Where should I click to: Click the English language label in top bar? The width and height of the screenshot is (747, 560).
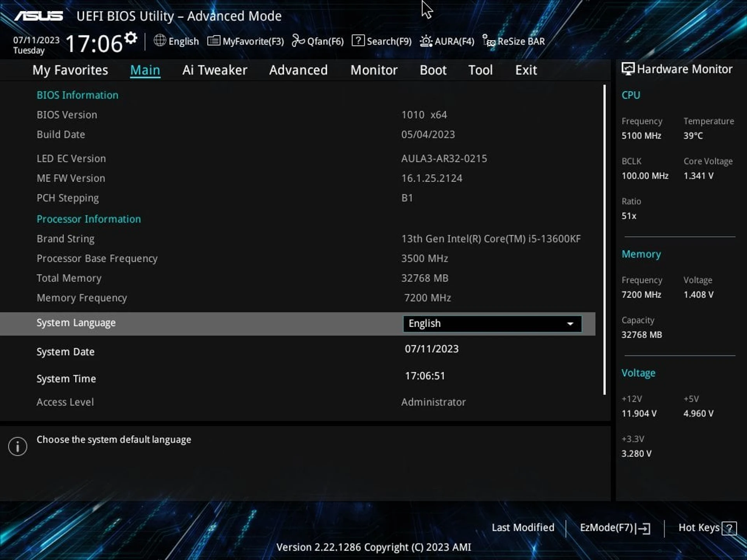click(x=184, y=41)
